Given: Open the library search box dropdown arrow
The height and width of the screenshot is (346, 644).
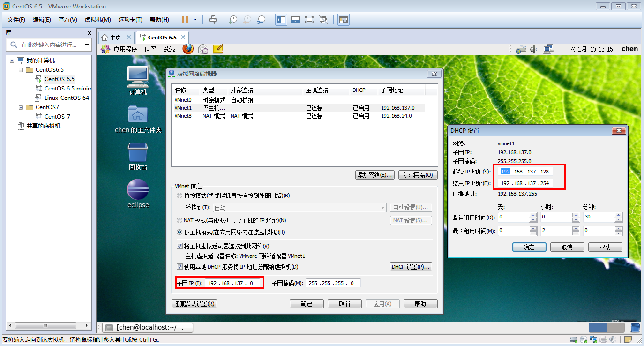Looking at the screenshot, I should point(86,45).
